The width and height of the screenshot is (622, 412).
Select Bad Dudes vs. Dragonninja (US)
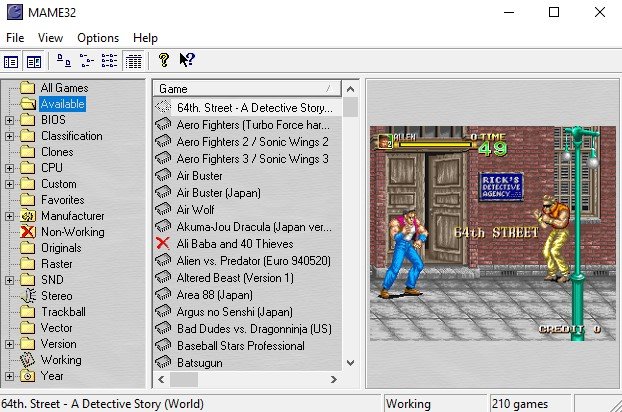click(254, 329)
